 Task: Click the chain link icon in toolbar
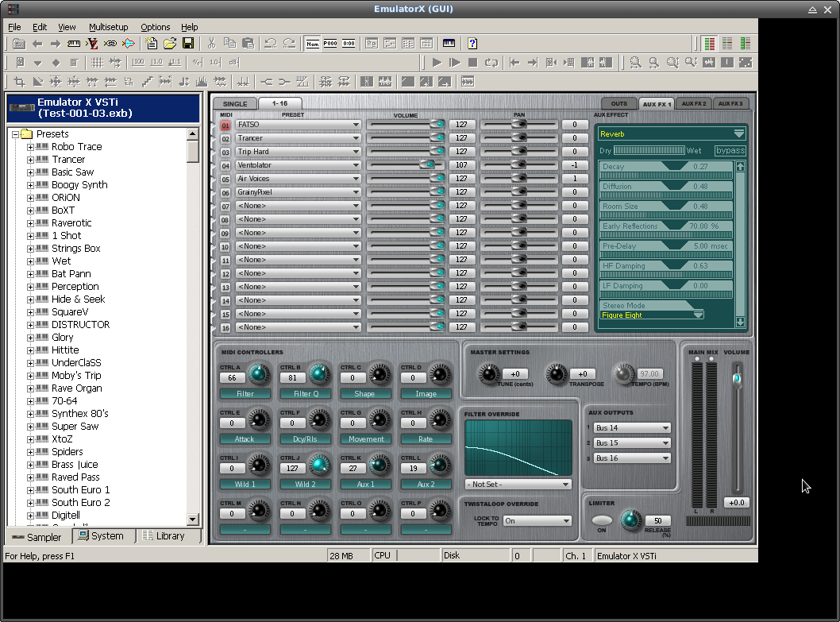point(110,43)
